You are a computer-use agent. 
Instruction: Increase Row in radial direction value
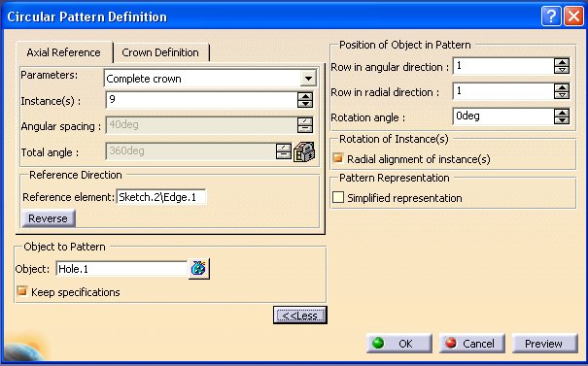tap(562, 87)
